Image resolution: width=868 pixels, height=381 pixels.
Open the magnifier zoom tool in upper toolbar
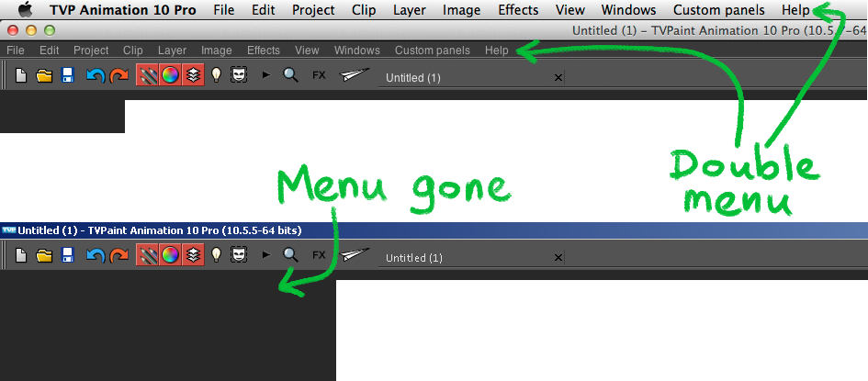290,74
